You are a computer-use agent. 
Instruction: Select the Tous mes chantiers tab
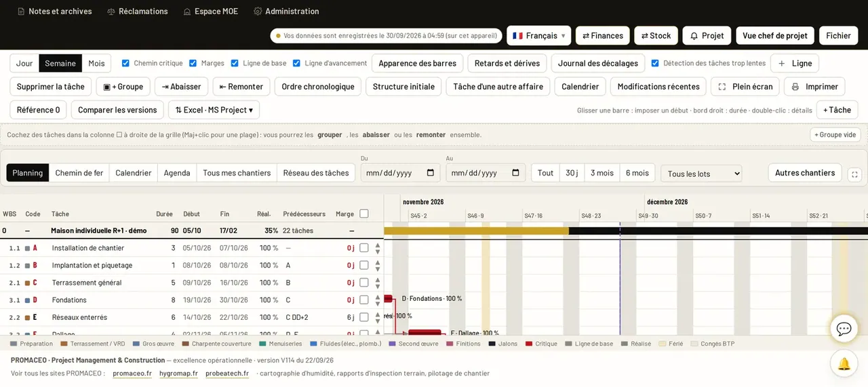pos(237,173)
